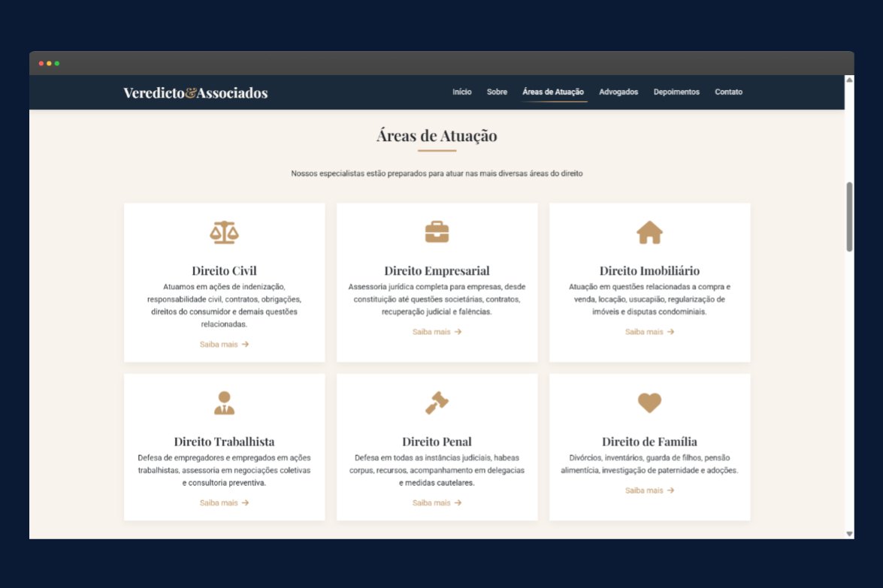Click Saiba mais under Direito de Família
The height and width of the screenshot is (588, 883).
(x=649, y=490)
